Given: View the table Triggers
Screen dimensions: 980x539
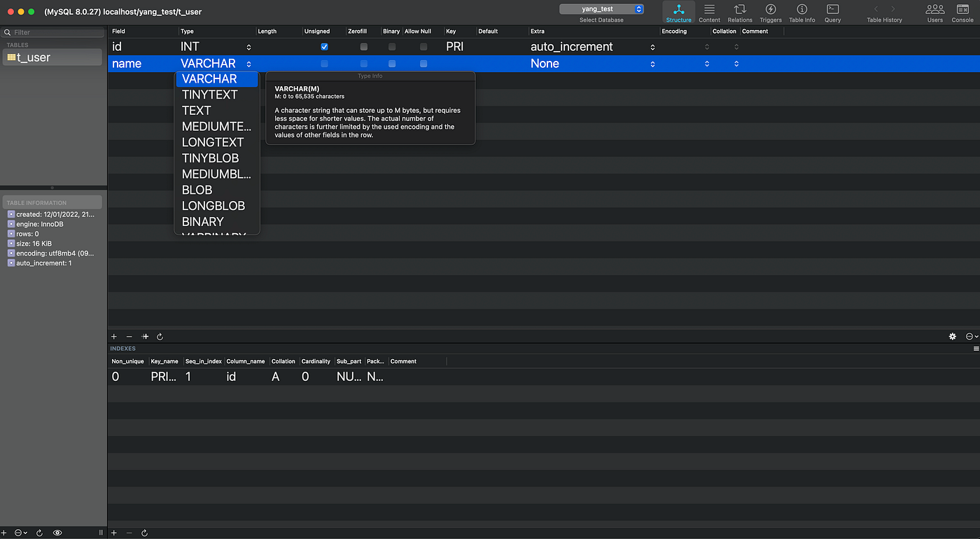Looking at the screenshot, I should click(x=770, y=12).
